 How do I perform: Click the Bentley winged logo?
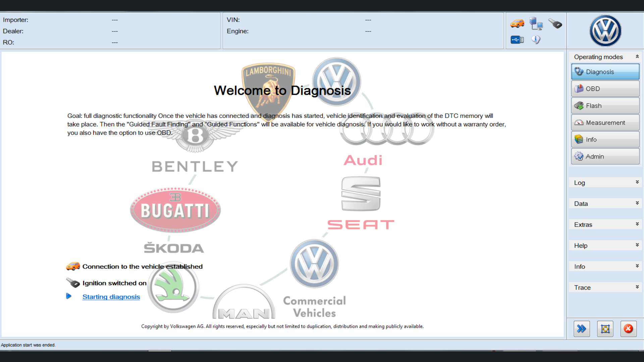[195, 136]
